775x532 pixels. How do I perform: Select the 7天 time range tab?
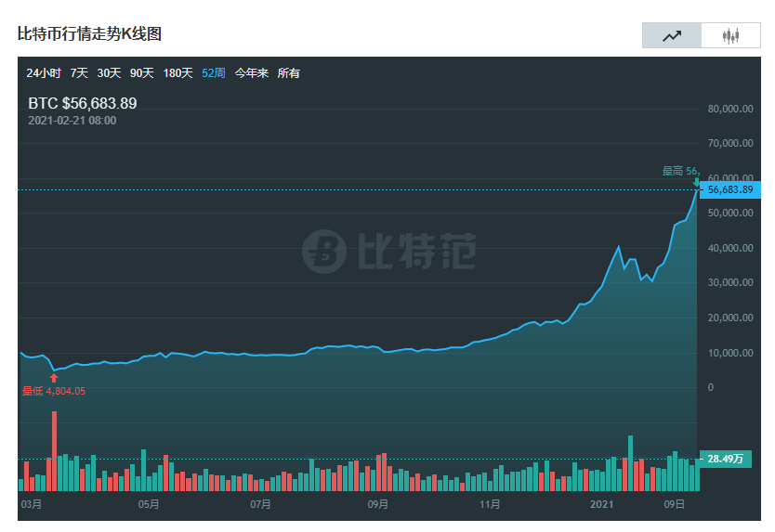click(79, 73)
